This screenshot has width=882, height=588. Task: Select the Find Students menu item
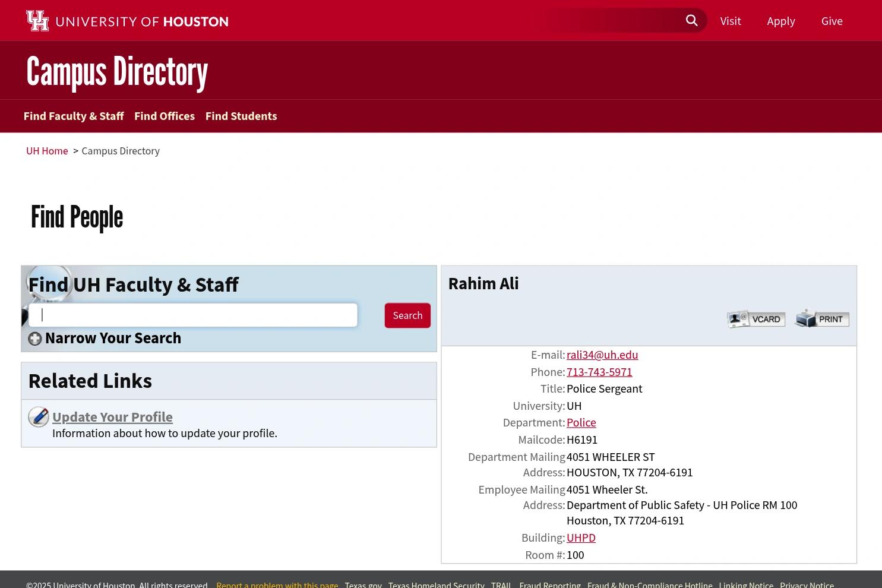(x=241, y=116)
